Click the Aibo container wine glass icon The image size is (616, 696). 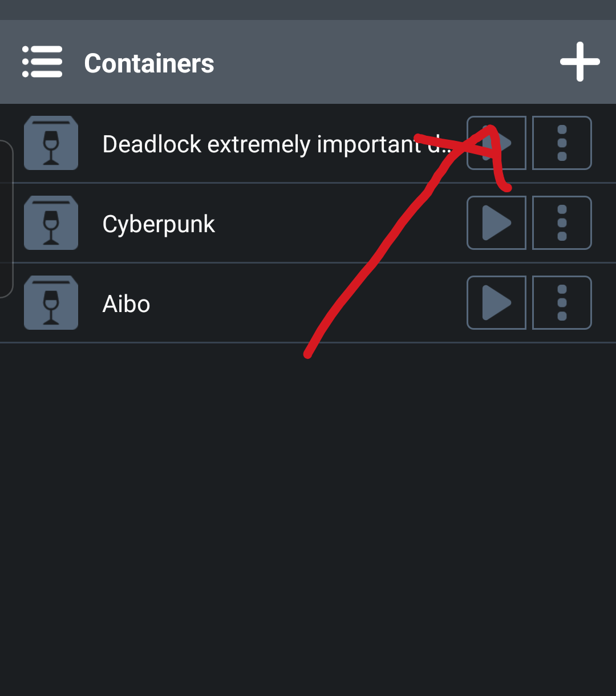pos(51,303)
